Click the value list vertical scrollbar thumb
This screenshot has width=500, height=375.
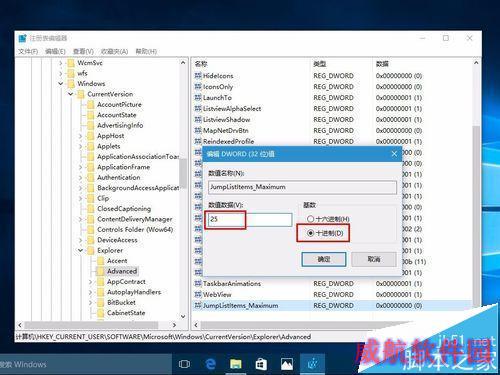click(476, 217)
